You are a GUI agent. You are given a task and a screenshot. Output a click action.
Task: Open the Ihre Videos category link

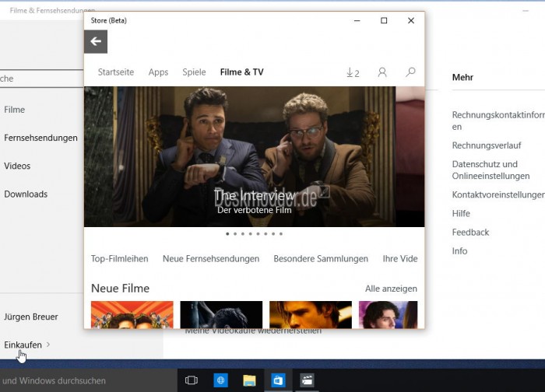(x=400, y=259)
